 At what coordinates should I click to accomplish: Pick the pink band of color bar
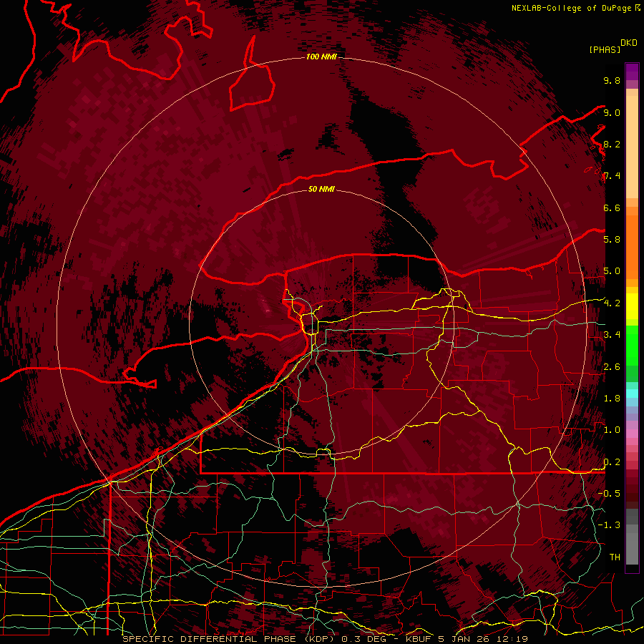point(632,434)
